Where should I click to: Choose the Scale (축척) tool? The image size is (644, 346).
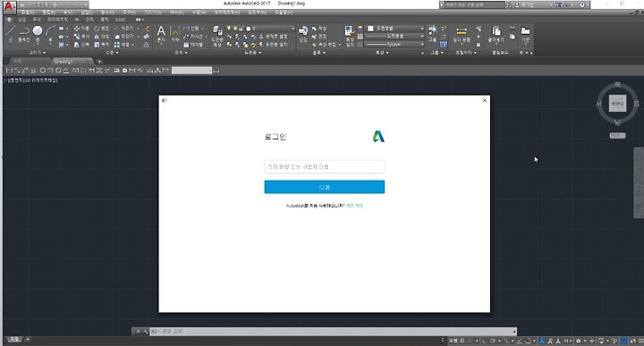pyautogui.click(x=101, y=45)
